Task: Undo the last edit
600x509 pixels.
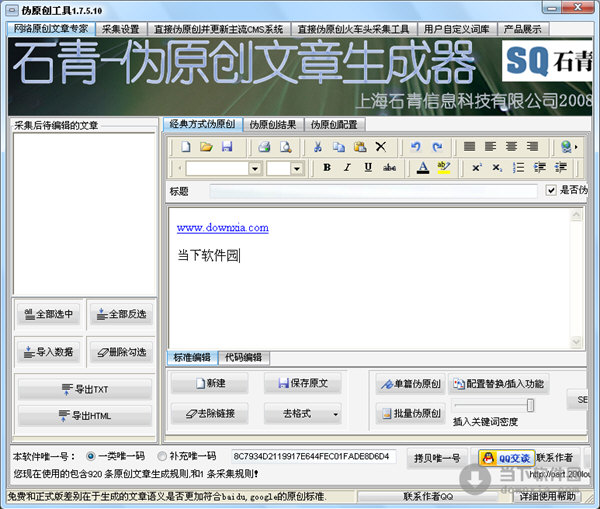Action: [x=416, y=147]
